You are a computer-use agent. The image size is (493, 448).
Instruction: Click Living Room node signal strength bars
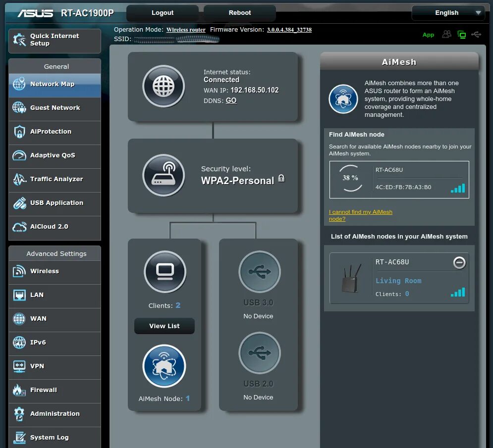point(458,292)
